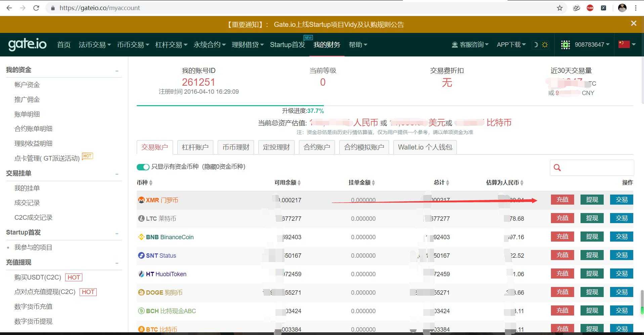Collapse 我的资金 sidebar section
Screen dimensions: 644x335
click(x=117, y=71)
